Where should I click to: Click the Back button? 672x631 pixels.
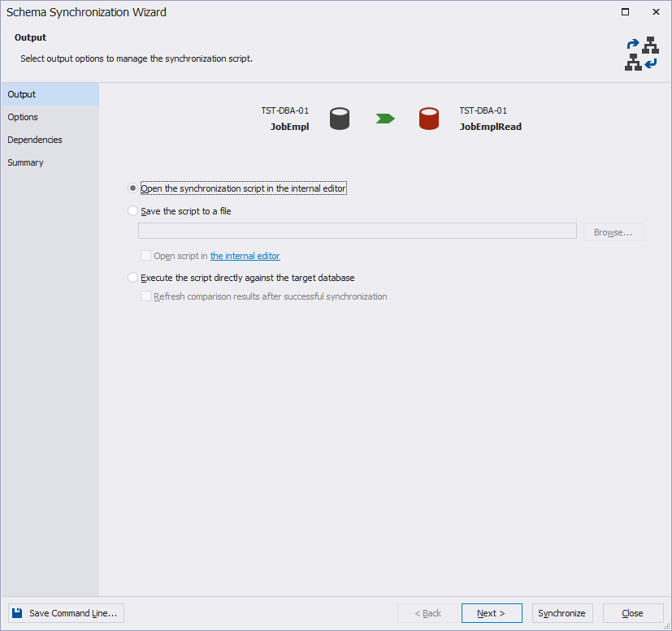tap(427, 613)
